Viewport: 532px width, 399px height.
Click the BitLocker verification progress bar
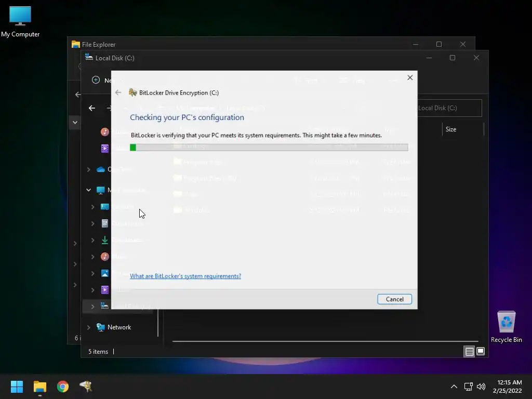pyautogui.click(x=269, y=147)
